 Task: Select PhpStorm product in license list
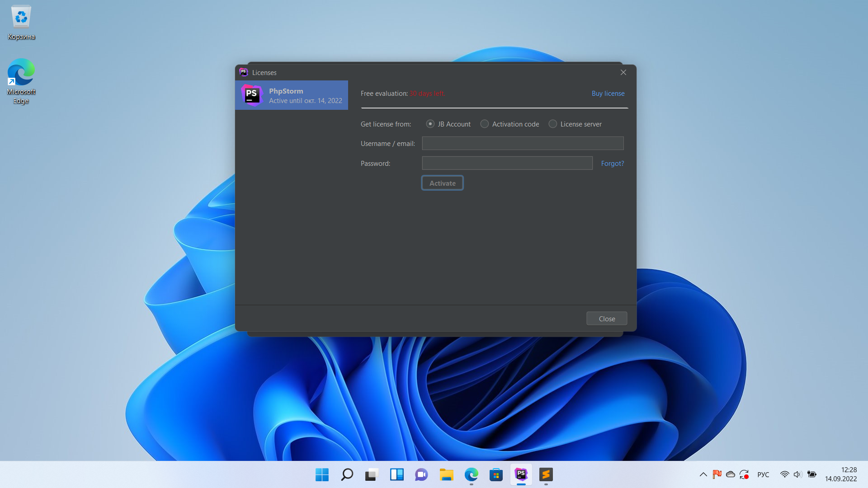pyautogui.click(x=292, y=95)
